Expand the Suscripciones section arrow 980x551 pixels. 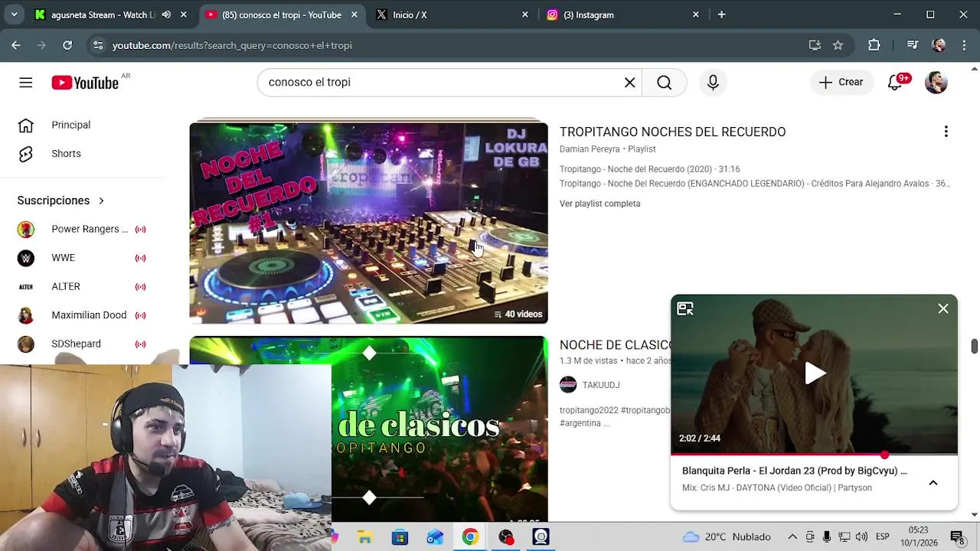pos(101,201)
